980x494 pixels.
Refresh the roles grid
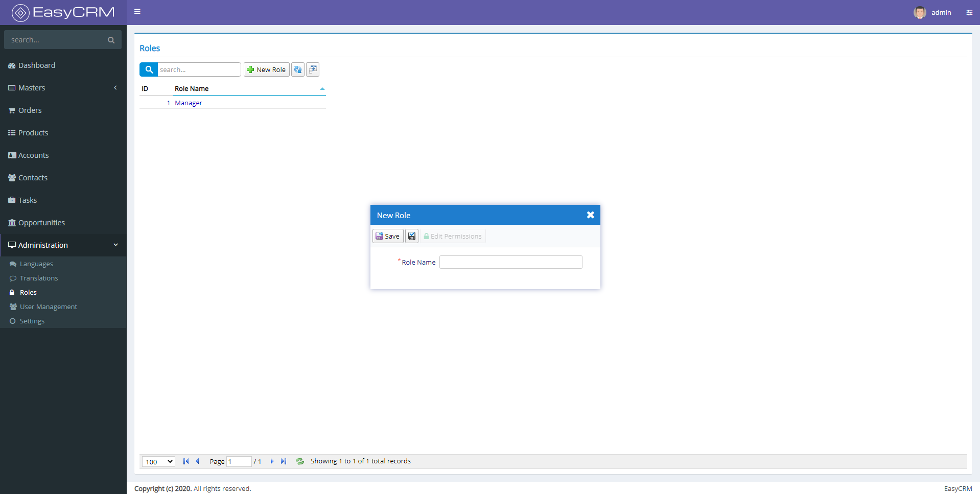[x=298, y=69]
